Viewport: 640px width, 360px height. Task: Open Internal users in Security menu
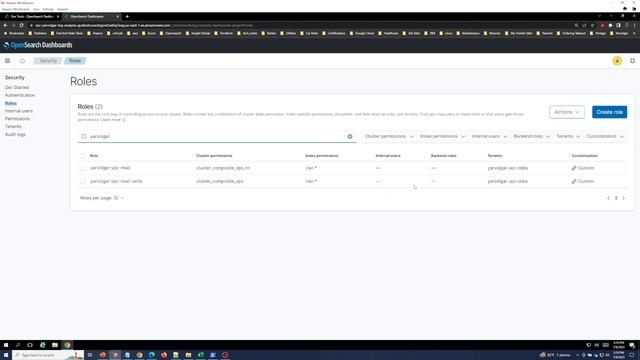pos(19,111)
